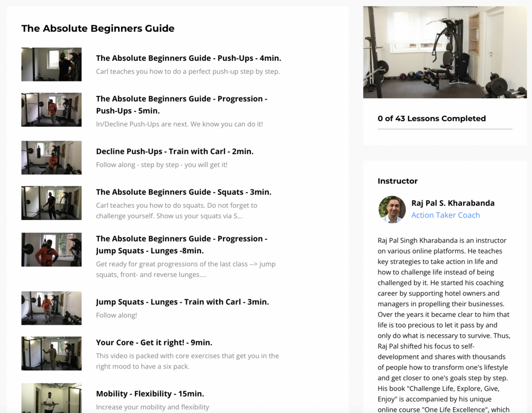The image size is (532, 413).
Task: Click 'This video is packed with core exercises' text
Action: [x=187, y=361]
